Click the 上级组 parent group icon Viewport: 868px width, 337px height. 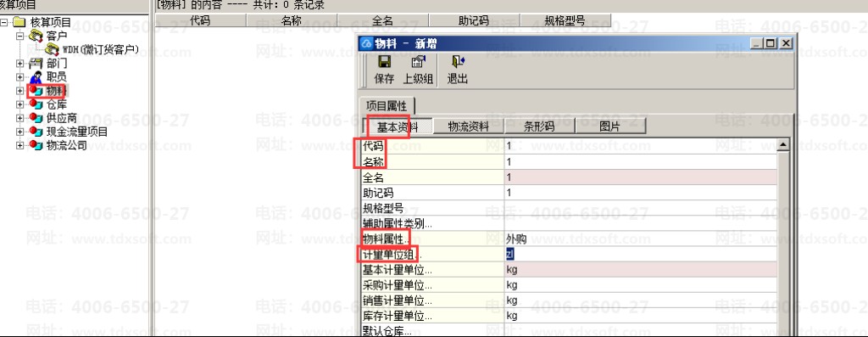418,62
